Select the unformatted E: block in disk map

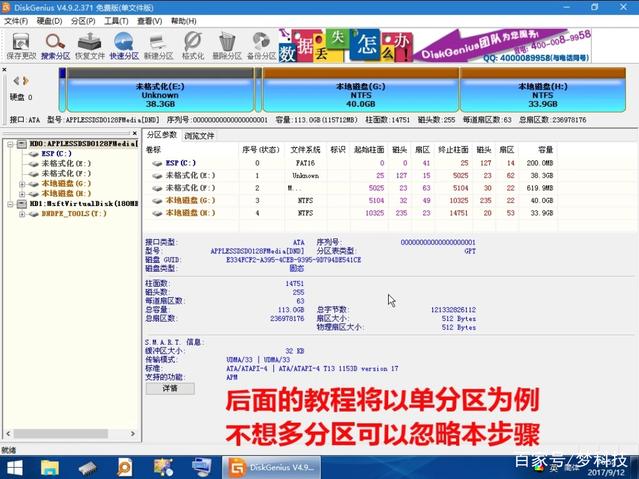(x=160, y=90)
